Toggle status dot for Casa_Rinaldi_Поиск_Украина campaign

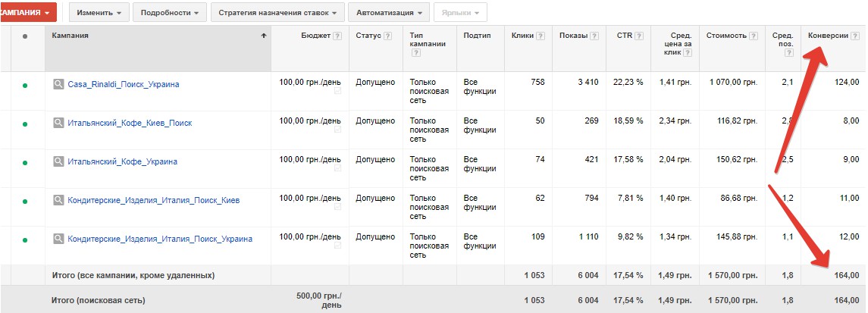click(x=25, y=86)
